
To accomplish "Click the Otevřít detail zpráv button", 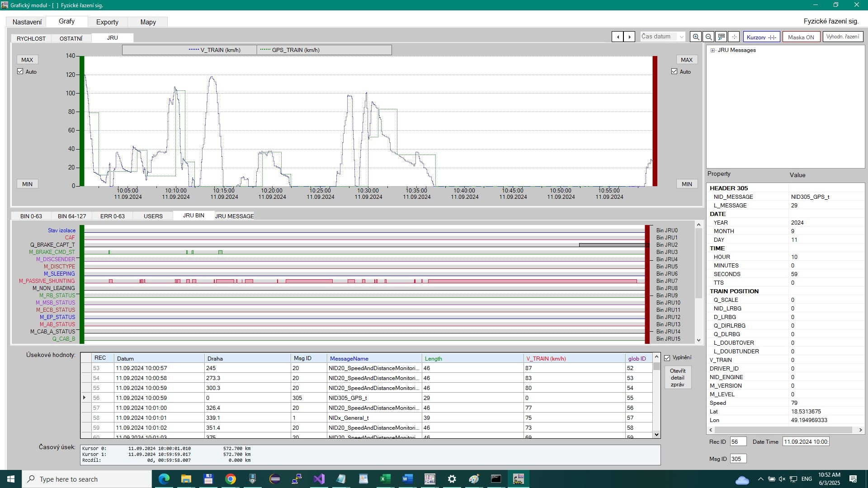I will 678,378.
